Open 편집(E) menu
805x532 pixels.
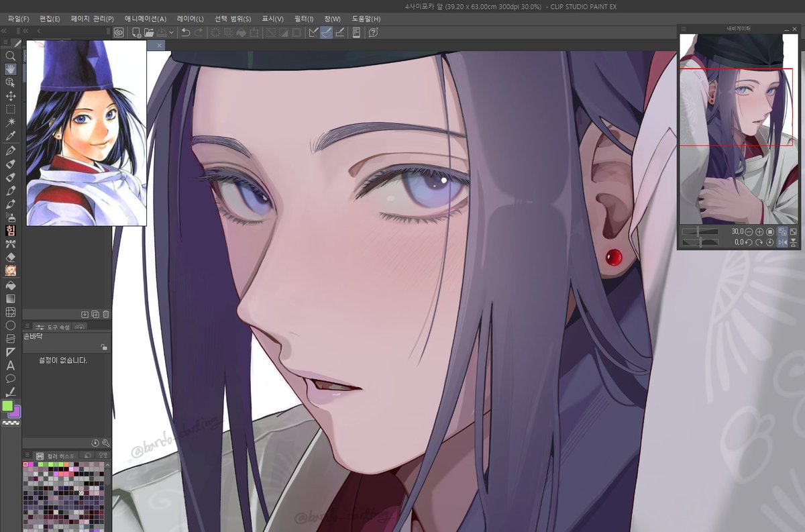(x=50, y=19)
